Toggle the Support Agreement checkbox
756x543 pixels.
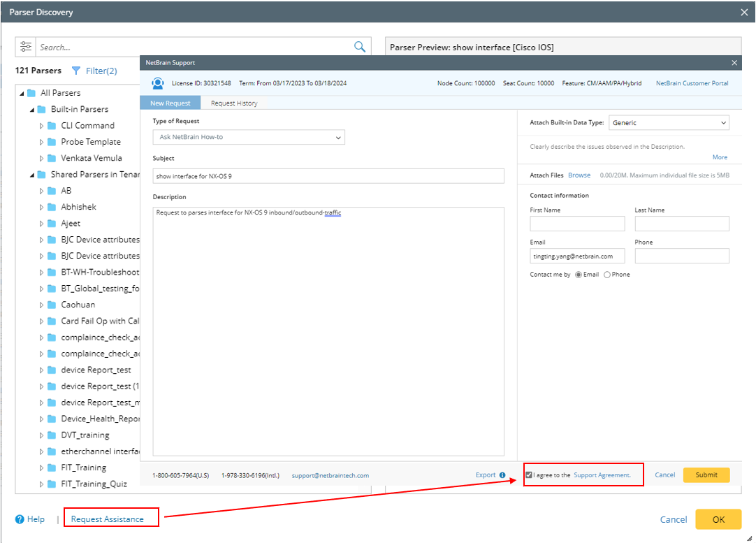(529, 475)
